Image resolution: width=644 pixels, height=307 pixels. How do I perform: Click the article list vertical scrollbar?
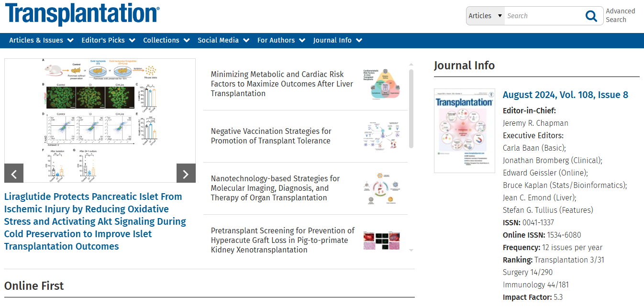[x=411, y=109]
